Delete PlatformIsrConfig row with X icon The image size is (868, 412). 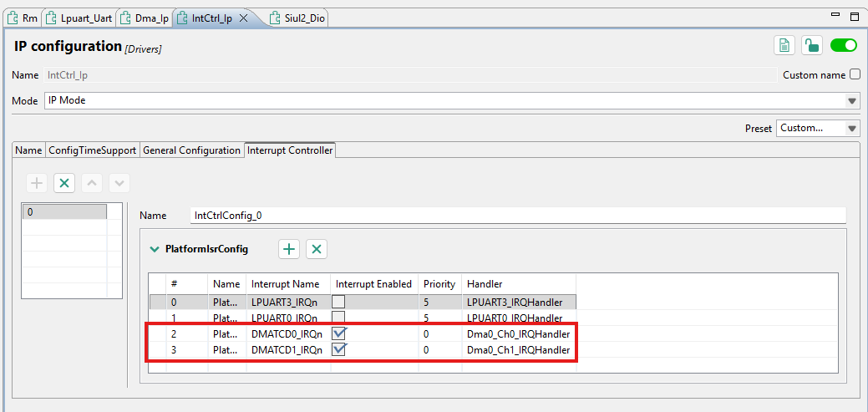click(317, 249)
